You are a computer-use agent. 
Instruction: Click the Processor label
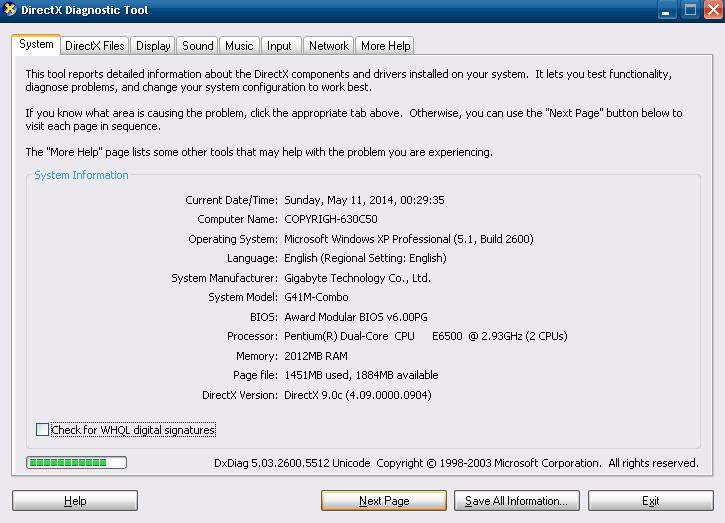click(x=252, y=336)
